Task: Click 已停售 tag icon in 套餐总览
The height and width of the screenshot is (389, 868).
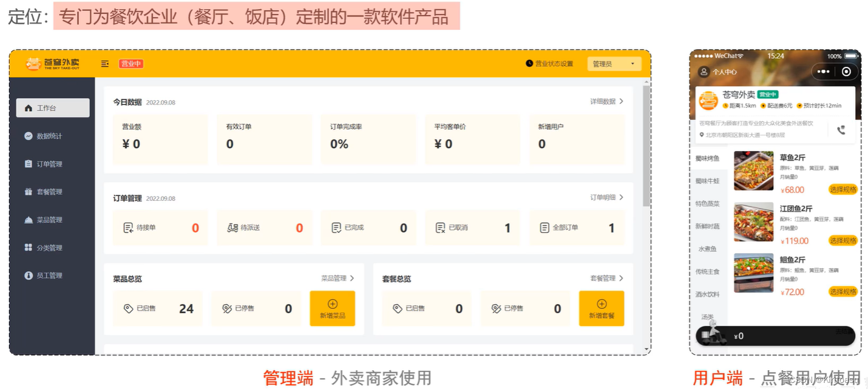Action: click(496, 309)
